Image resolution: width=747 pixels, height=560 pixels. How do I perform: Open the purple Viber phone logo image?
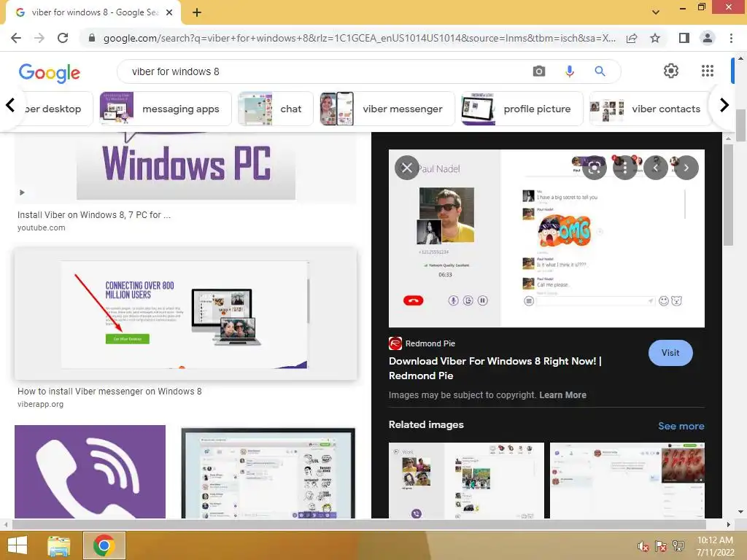click(x=90, y=472)
